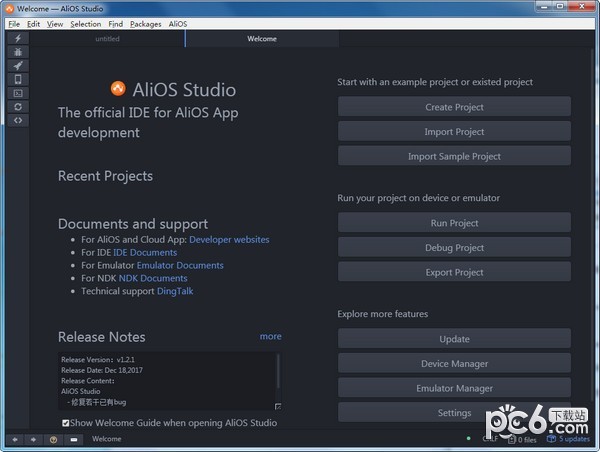Click the Import Project button

point(454,131)
